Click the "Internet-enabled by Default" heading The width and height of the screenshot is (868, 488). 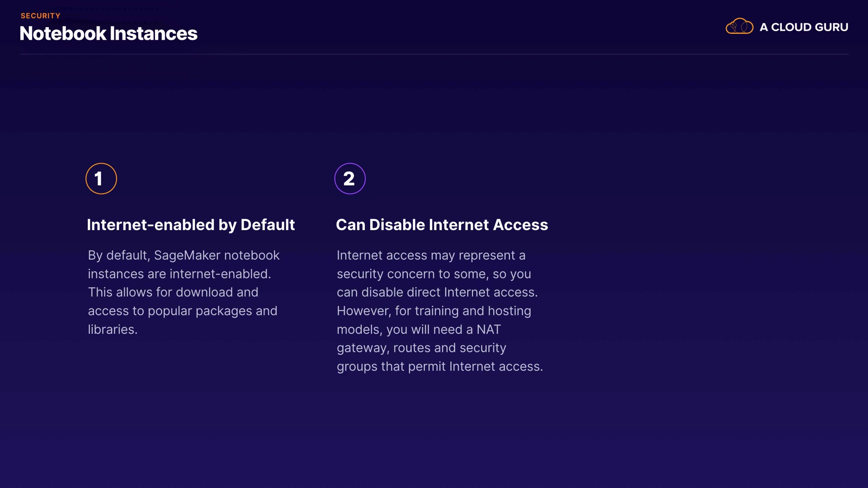(190, 225)
